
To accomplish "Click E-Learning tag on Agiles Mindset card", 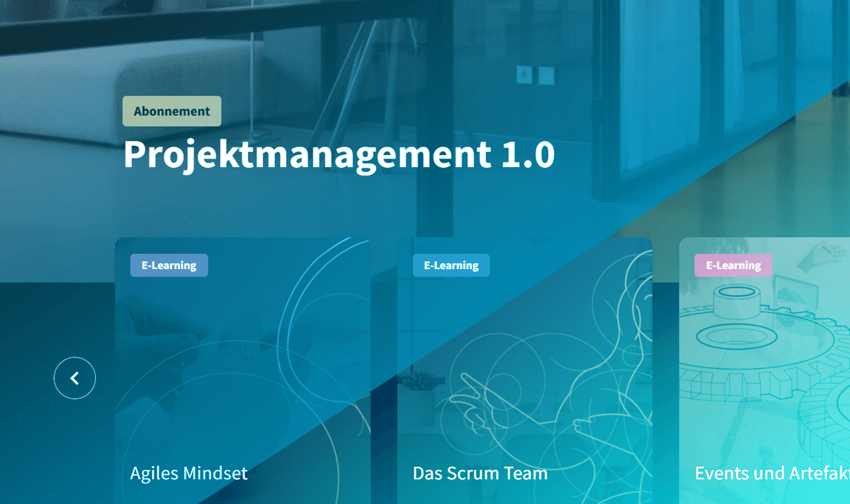I will [x=169, y=265].
